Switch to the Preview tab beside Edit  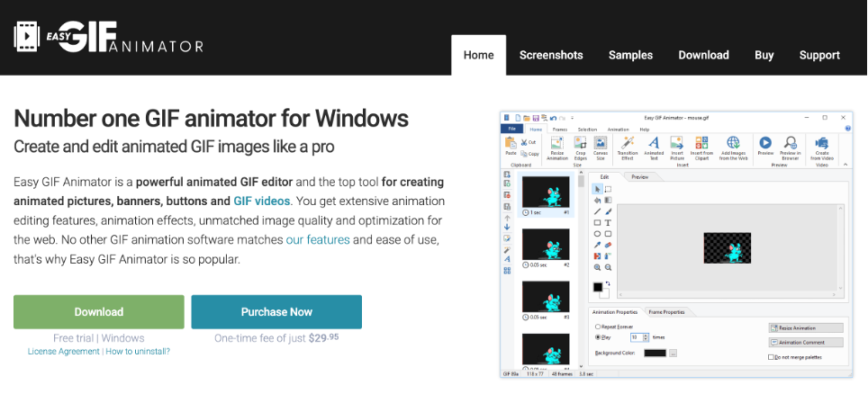pyautogui.click(x=640, y=177)
